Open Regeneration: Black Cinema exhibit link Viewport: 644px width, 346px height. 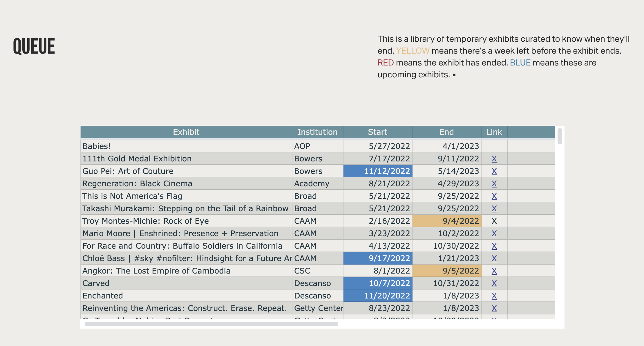(494, 184)
